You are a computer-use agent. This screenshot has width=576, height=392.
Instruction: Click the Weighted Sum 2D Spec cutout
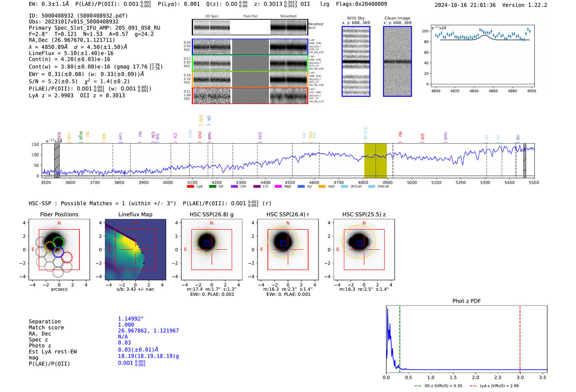pos(211,28)
